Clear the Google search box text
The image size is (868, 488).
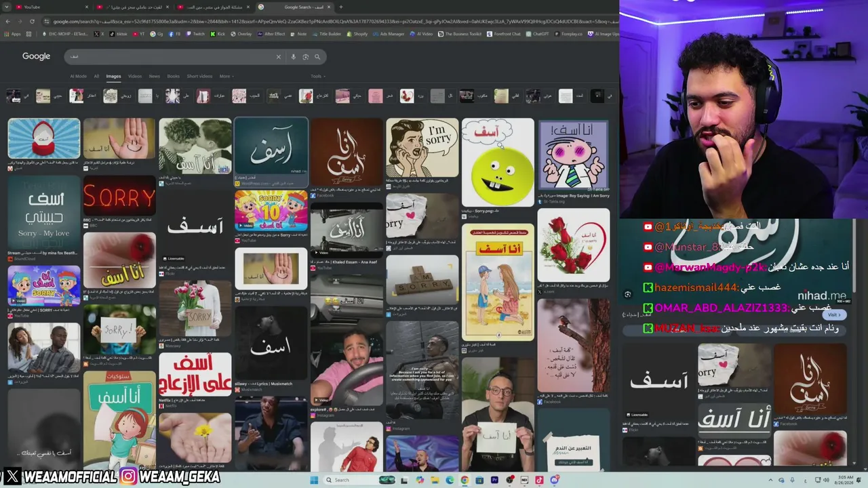pyautogui.click(x=278, y=57)
